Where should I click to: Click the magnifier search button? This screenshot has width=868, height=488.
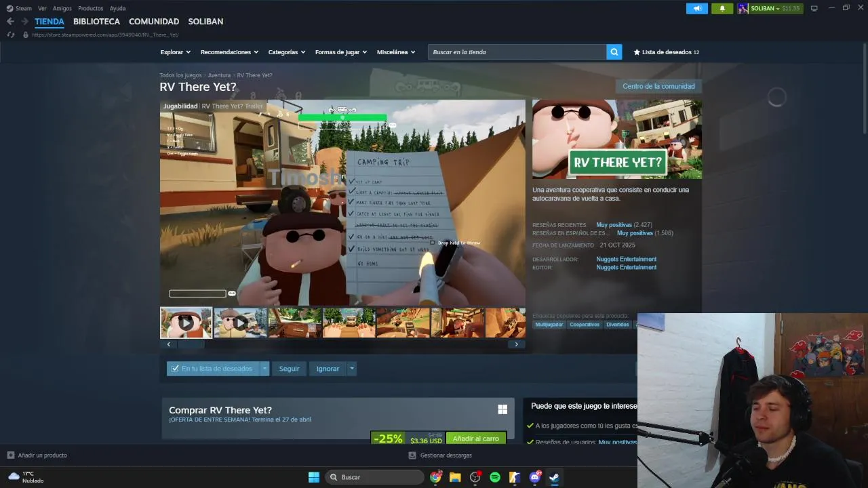(x=614, y=52)
